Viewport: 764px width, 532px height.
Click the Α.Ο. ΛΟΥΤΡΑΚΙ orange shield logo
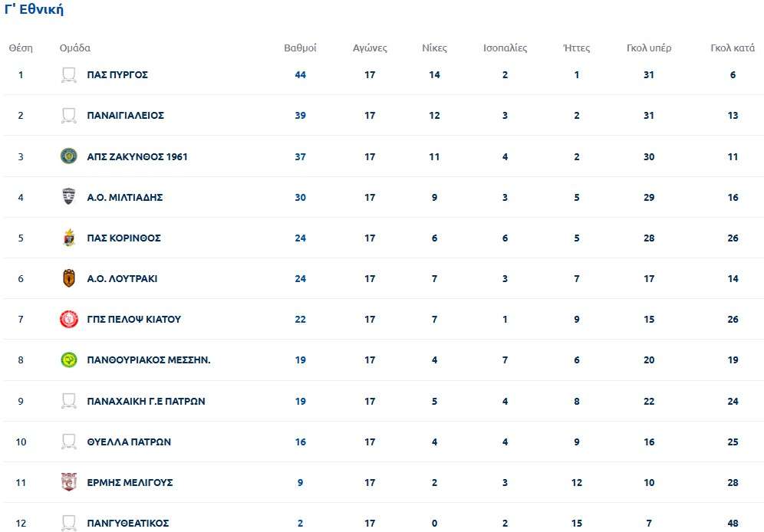[69, 278]
